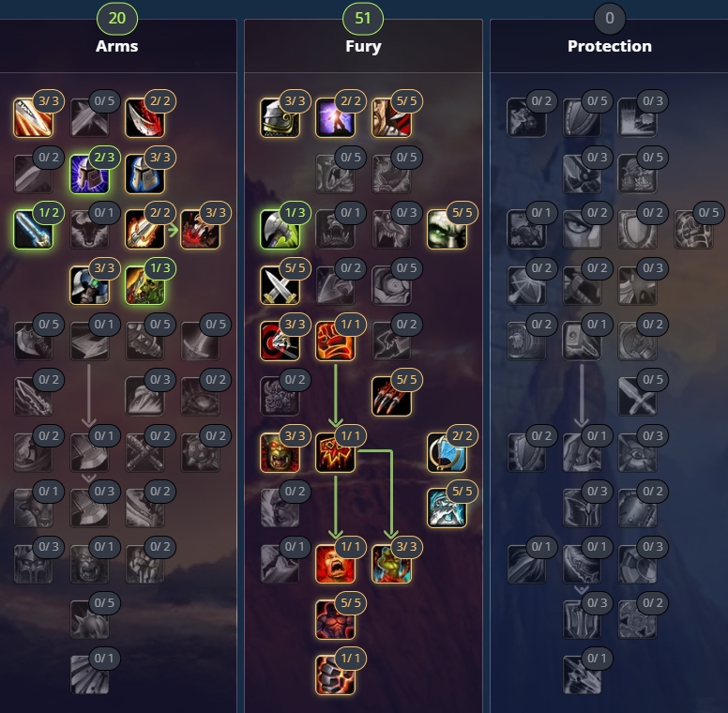Click Bloodthirst talent with red banner icon
The height and width of the screenshot is (713, 728).
point(335,452)
